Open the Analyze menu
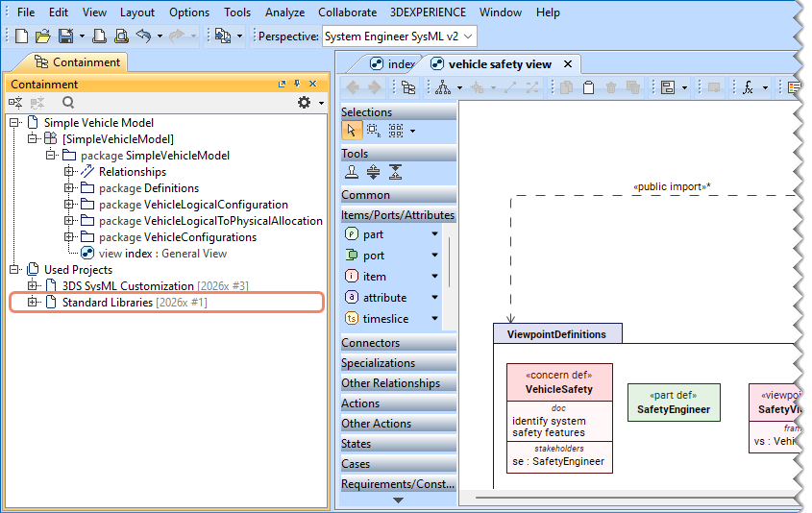This screenshot has height=513, width=812. point(284,12)
